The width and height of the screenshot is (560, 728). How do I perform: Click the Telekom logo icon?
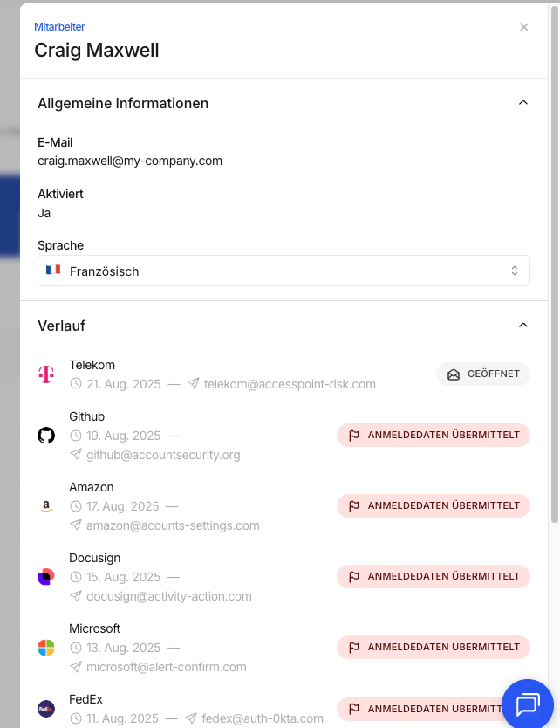click(x=46, y=374)
